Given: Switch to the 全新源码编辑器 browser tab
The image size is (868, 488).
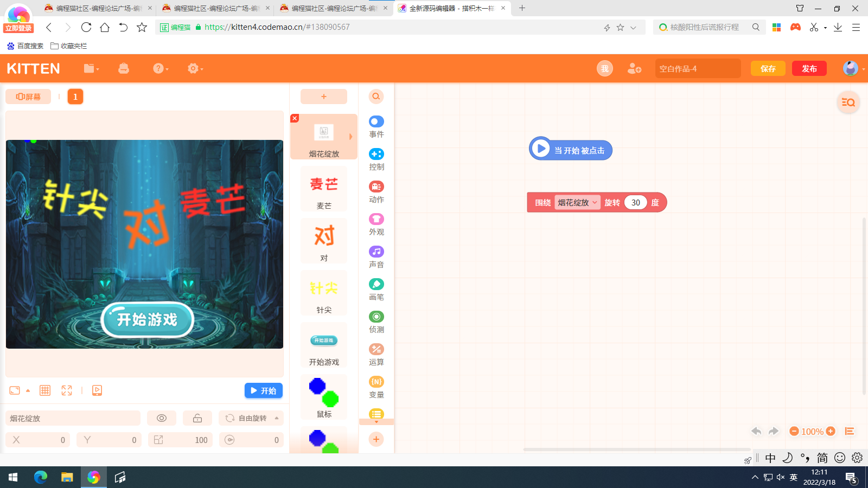Looking at the screenshot, I should pyautogui.click(x=452, y=8).
